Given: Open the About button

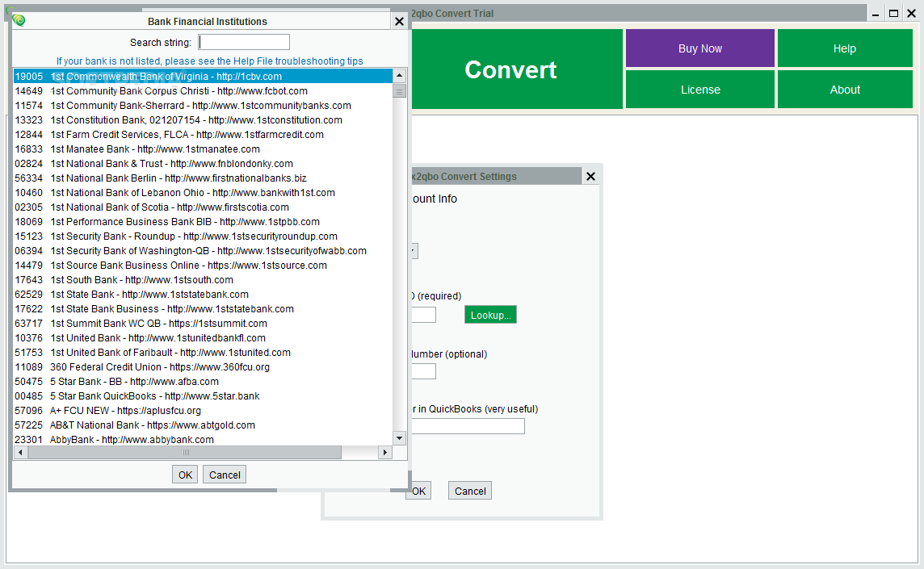Looking at the screenshot, I should [x=845, y=90].
